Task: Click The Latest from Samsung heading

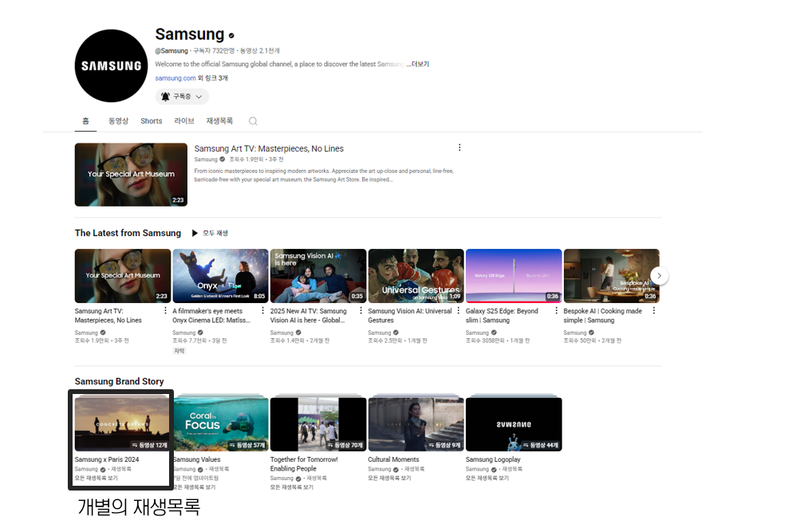Action: tap(128, 233)
